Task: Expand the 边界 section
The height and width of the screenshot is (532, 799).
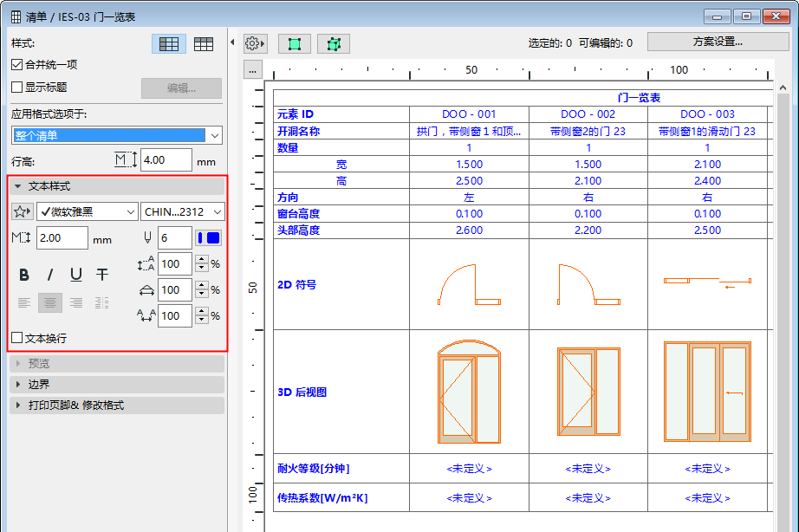Action: (117, 384)
